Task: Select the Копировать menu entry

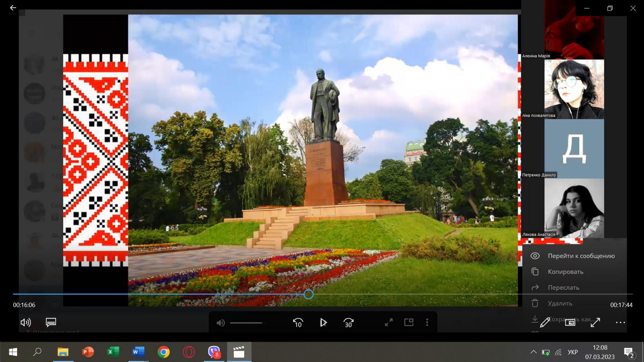Action: click(x=565, y=272)
